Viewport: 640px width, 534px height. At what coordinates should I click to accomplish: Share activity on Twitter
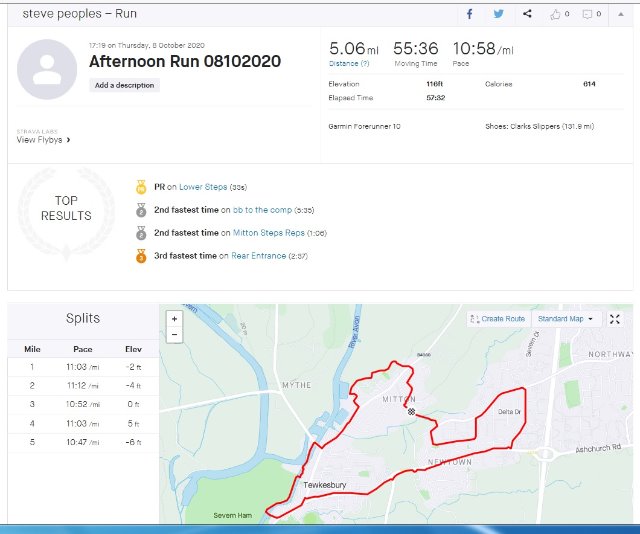[498, 14]
